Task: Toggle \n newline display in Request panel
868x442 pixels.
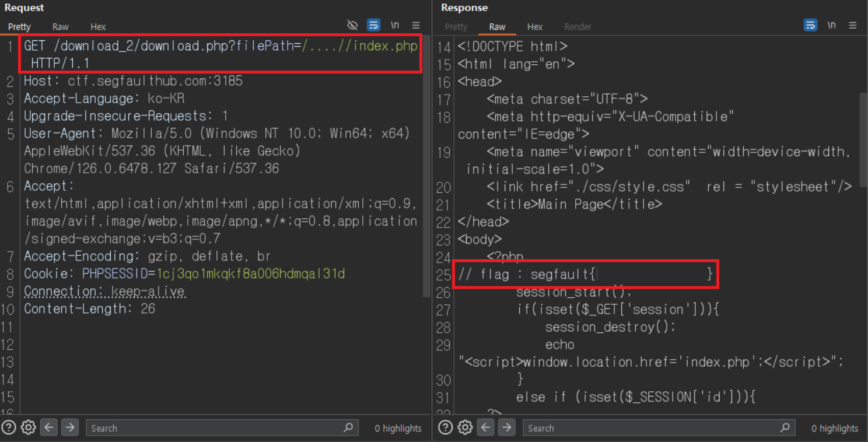Action: [x=395, y=25]
